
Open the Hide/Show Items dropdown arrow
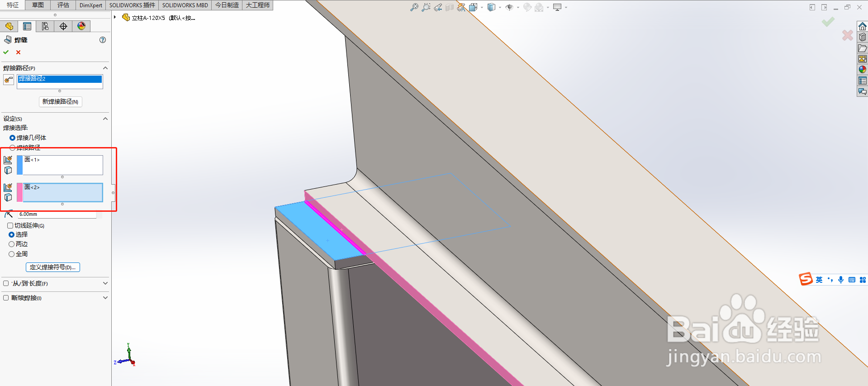click(x=518, y=7)
